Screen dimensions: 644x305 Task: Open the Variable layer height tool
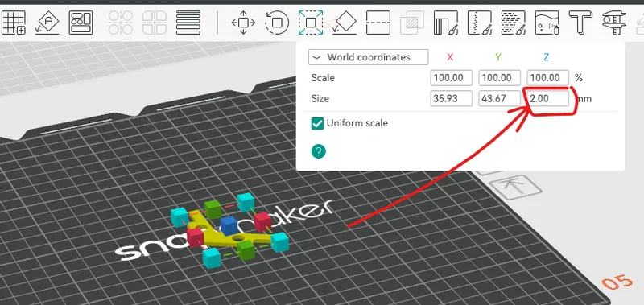point(188,23)
